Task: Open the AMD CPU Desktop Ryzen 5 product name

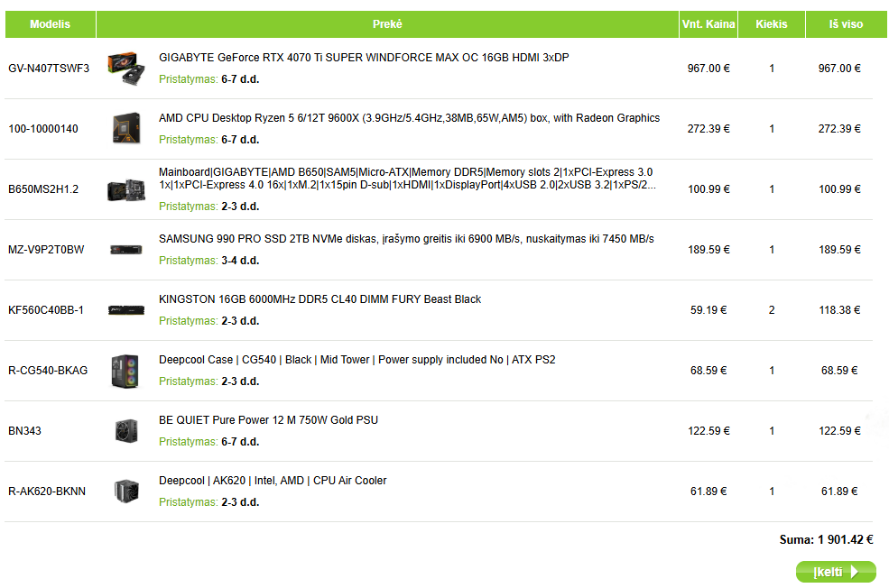Action: pyautogui.click(x=409, y=118)
